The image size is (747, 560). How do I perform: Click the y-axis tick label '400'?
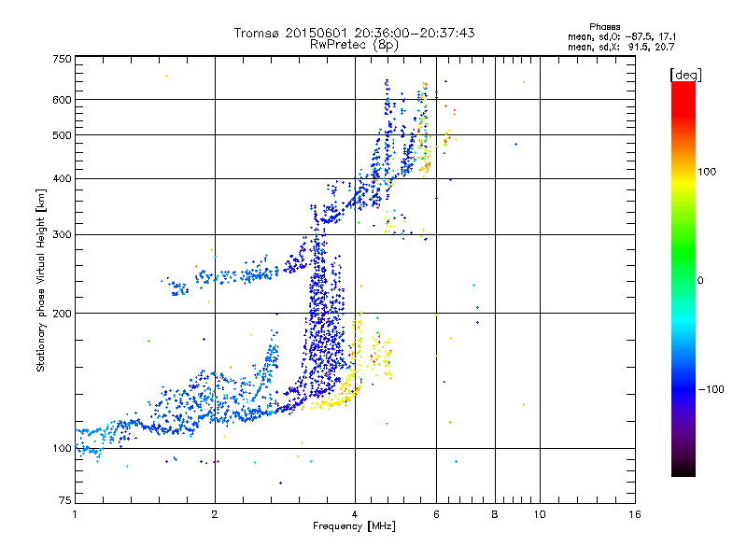pos(63,178)
